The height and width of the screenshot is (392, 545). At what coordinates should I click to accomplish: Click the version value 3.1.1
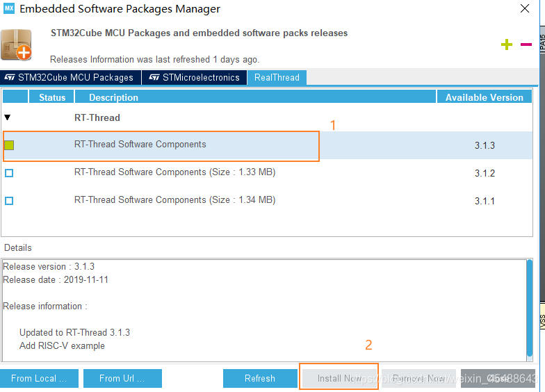click(485, 201)
